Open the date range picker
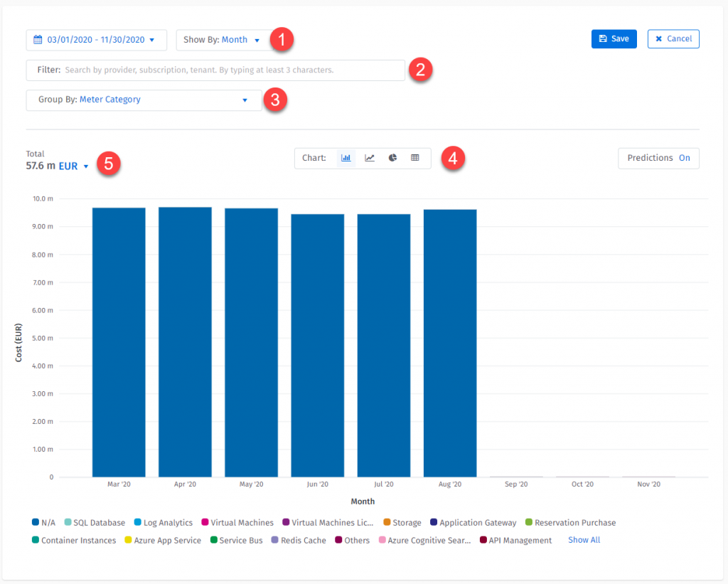 coord(97,40)
